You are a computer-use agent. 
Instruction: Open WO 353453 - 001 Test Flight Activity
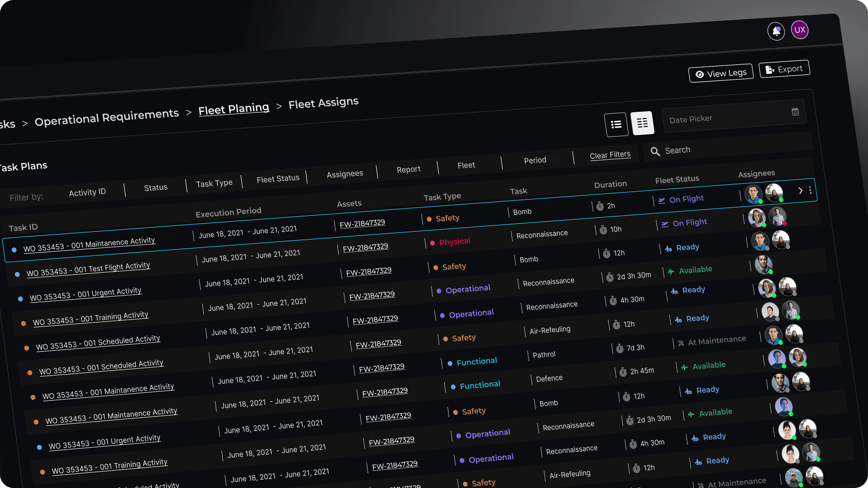(88, 269)
